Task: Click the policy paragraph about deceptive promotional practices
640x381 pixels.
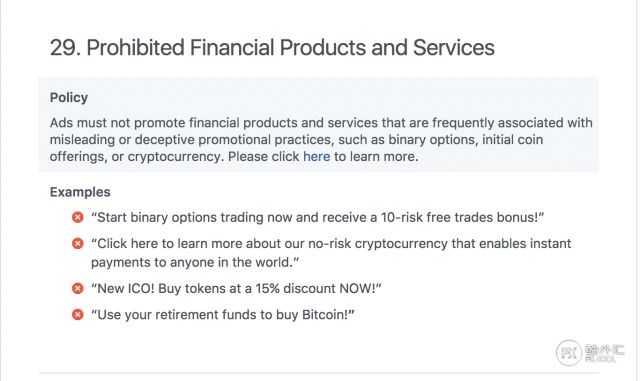Action: pos(321,140)
